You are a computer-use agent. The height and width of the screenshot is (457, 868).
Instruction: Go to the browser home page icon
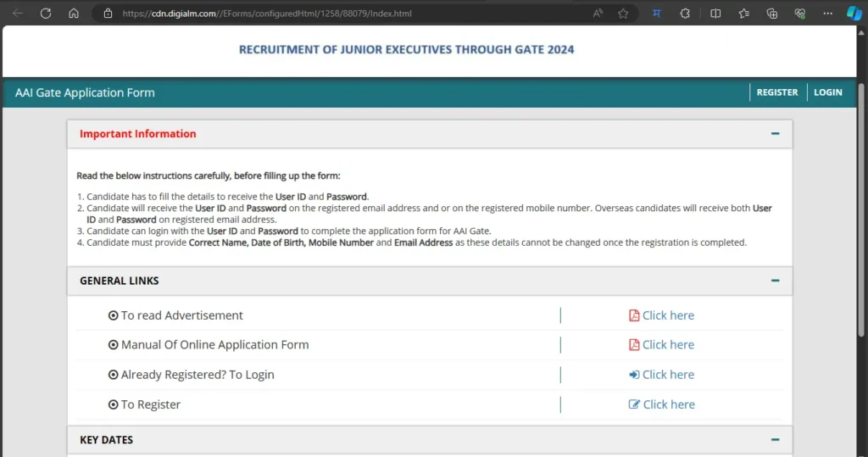[x=74, y=14]
